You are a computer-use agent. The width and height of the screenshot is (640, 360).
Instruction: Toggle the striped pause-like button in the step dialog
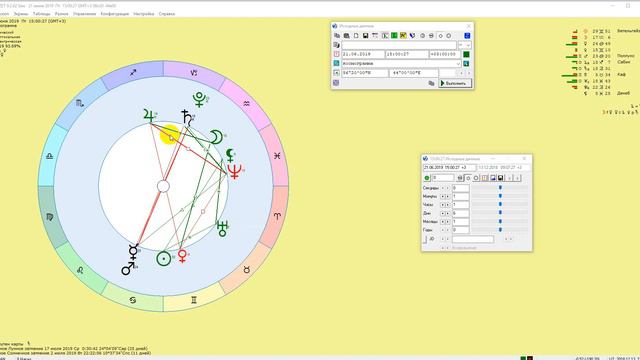point(484,178)
